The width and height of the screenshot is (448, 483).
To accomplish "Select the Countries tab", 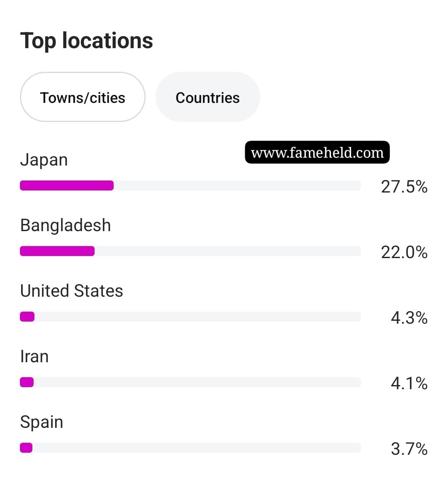I will 207,97.
